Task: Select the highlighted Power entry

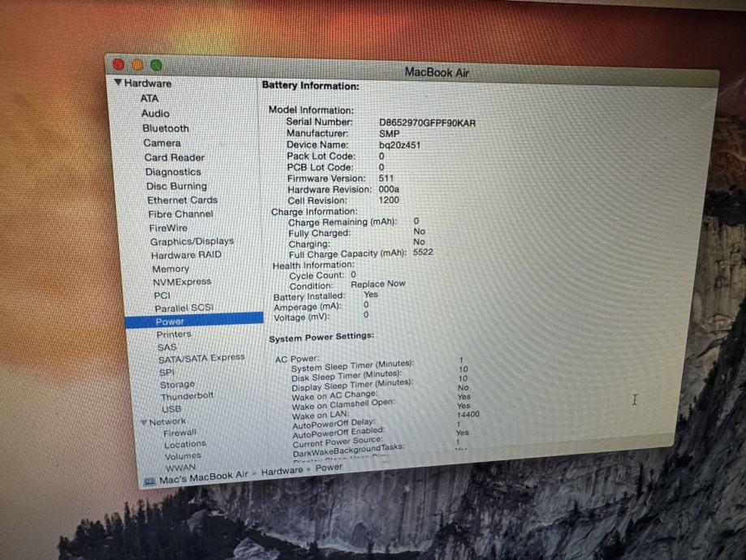Action: click(194, 321)
